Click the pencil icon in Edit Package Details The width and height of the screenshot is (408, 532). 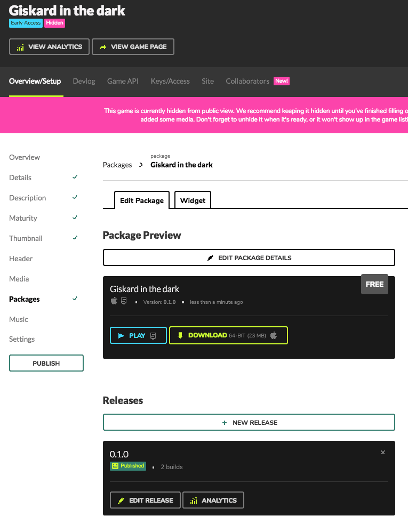click(x=210, y=258)
